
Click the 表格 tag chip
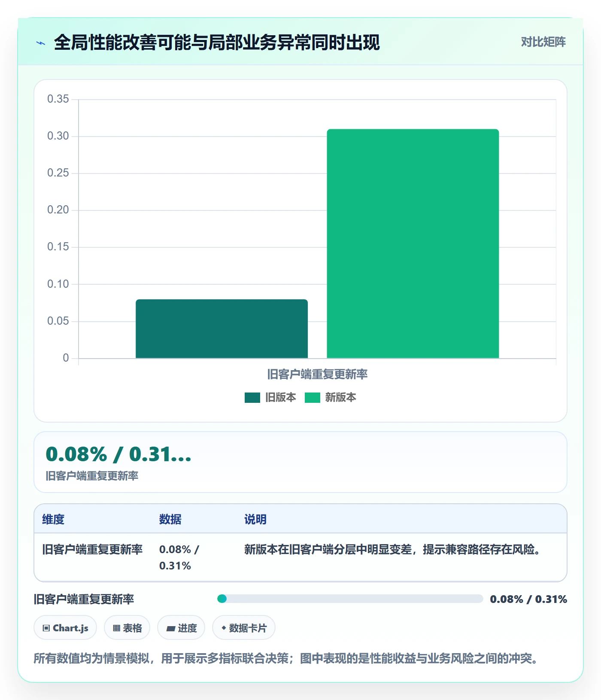tap(127, 628)
